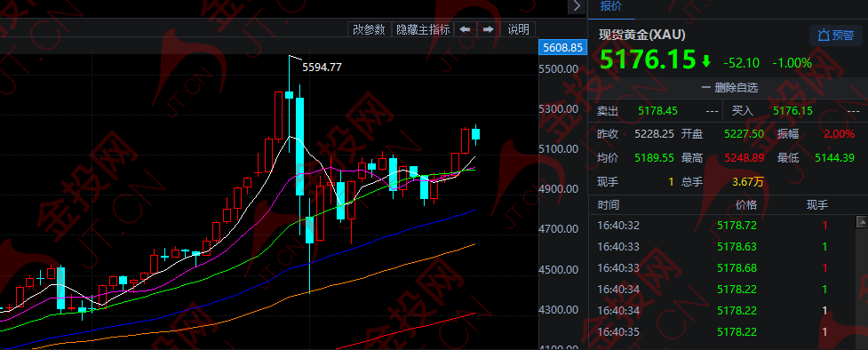Click the amplitude value 2.00%

[x=840, y=134]
